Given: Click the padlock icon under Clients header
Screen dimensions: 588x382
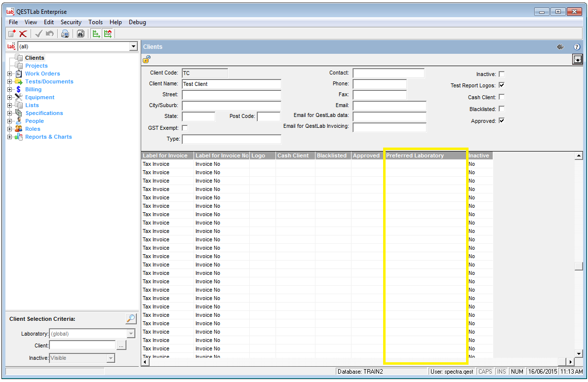Looking at the screenshot, I should tap(147, 59).
